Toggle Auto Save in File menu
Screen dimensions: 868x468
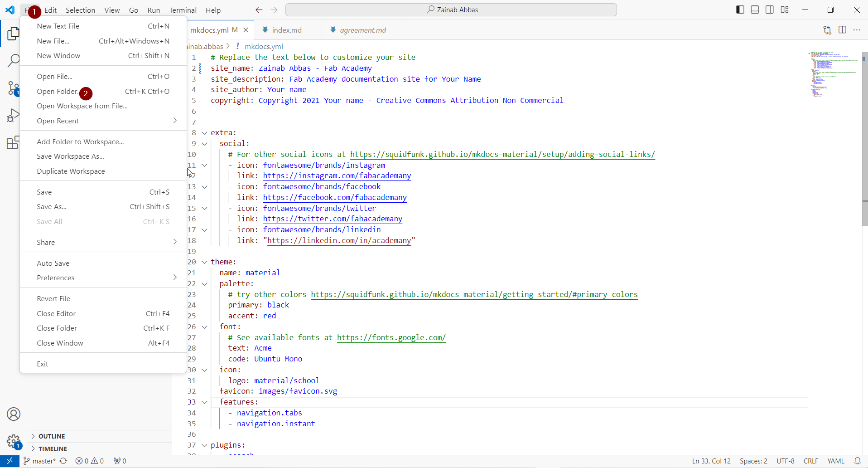[103, 263]
